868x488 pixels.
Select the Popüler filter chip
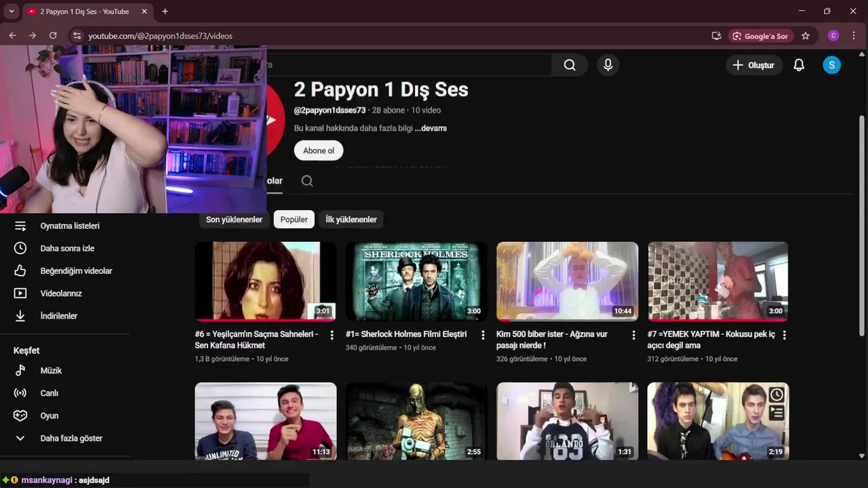pyautogui.click(x=294, y=220)
